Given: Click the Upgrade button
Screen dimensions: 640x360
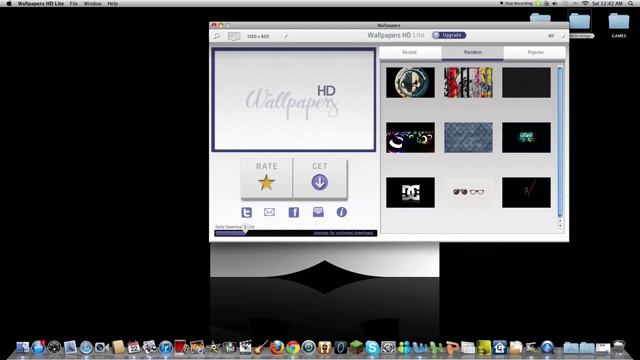Looking at the screenshot, I should coord(449,35).
